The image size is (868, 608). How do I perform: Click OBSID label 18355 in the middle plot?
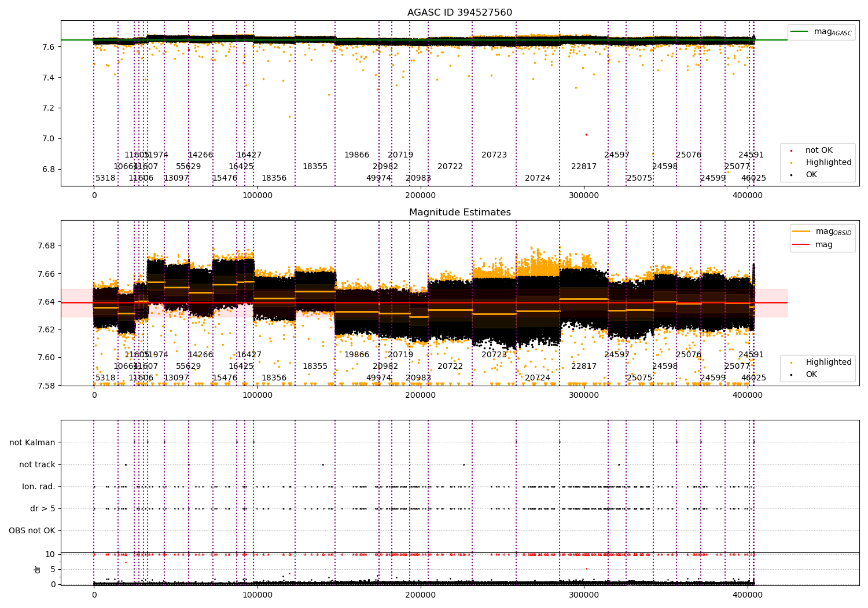315,367
